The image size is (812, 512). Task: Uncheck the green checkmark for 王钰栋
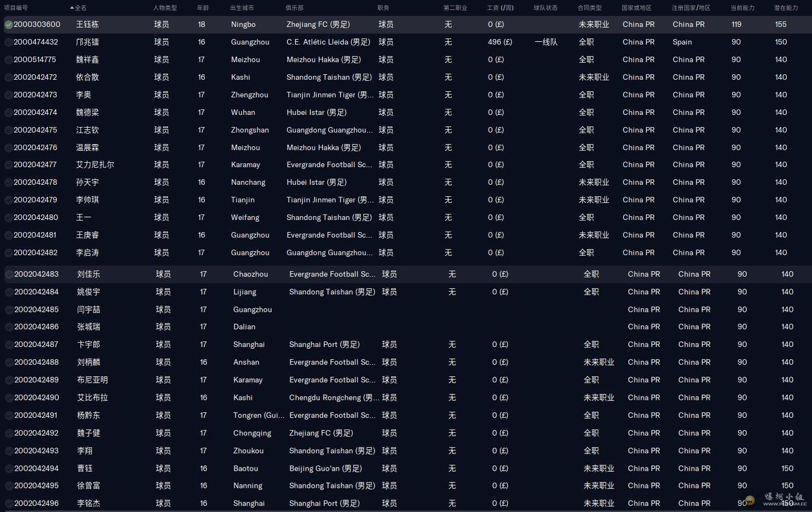coord(8,25)
